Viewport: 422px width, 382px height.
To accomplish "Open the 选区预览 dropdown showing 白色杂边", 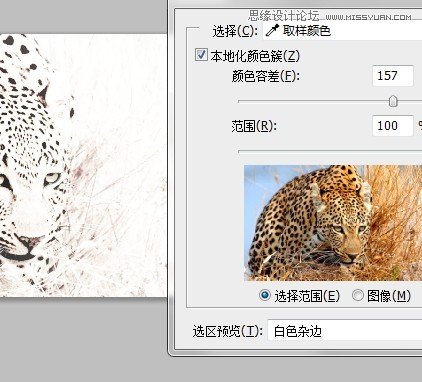I will tap(345, 331).
